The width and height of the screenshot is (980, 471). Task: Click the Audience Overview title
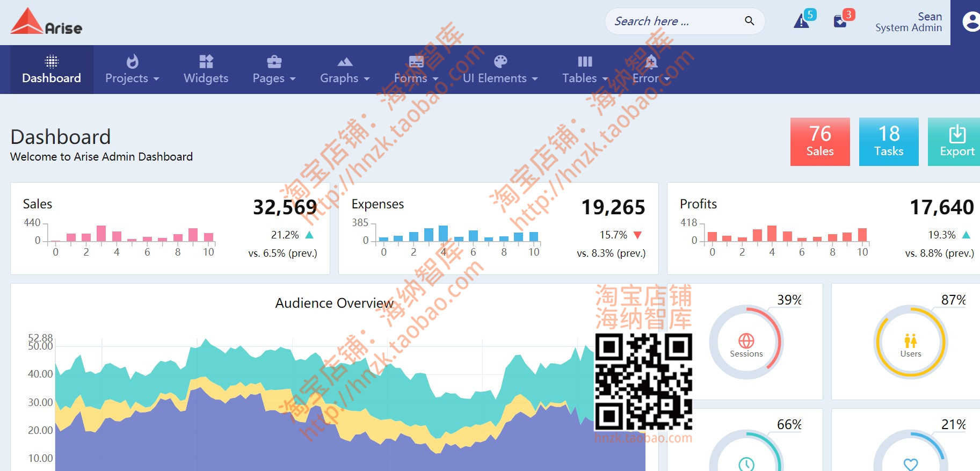pyautogui.click(x=335, y=303)
